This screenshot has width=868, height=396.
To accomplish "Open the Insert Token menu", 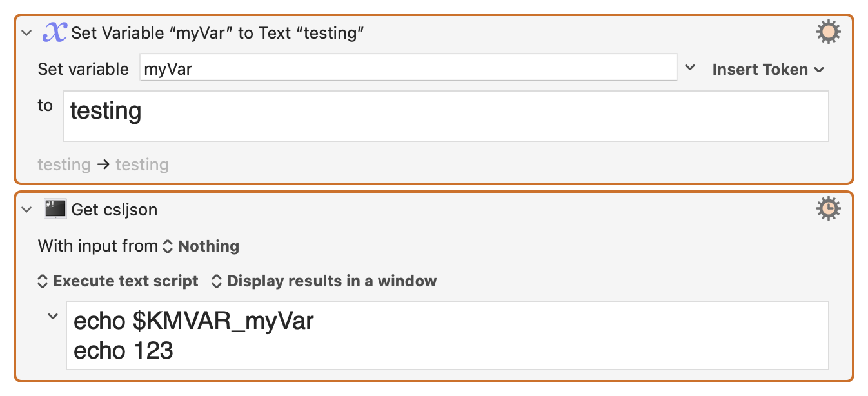I will click(768, 70).
